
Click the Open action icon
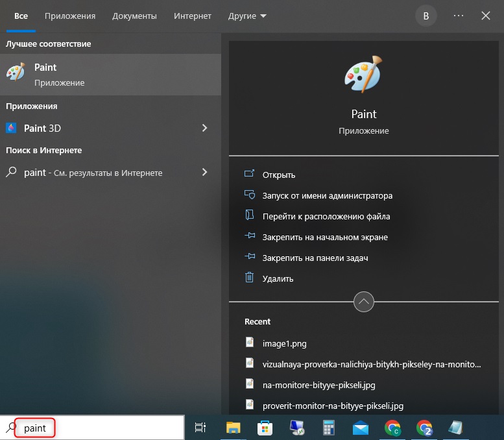(x=250, y=174)
